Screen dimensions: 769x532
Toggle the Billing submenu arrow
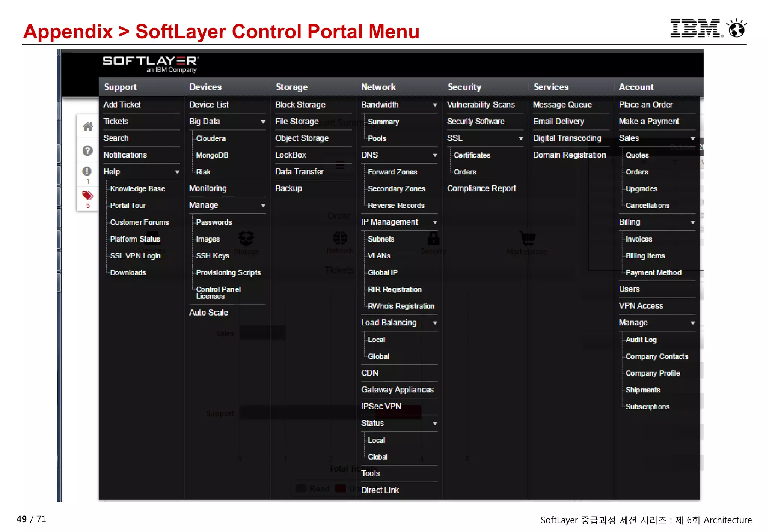click(693, 222)
